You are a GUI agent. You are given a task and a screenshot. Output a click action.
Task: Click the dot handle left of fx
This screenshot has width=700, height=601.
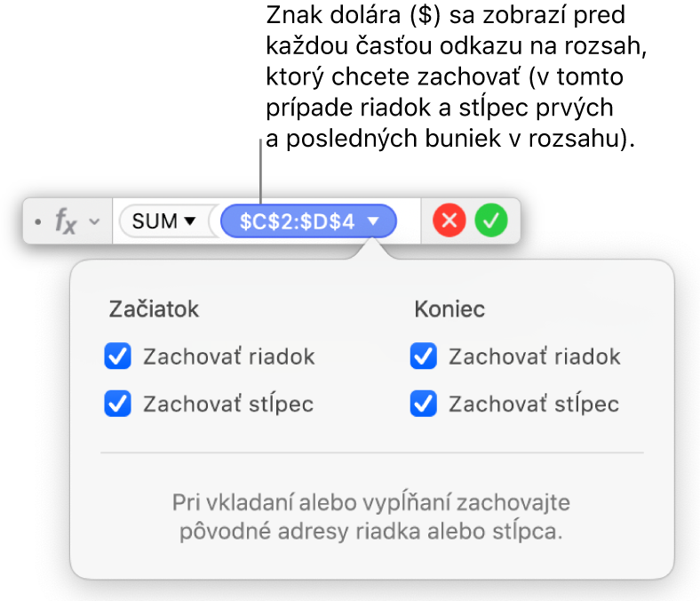[37, 222]
